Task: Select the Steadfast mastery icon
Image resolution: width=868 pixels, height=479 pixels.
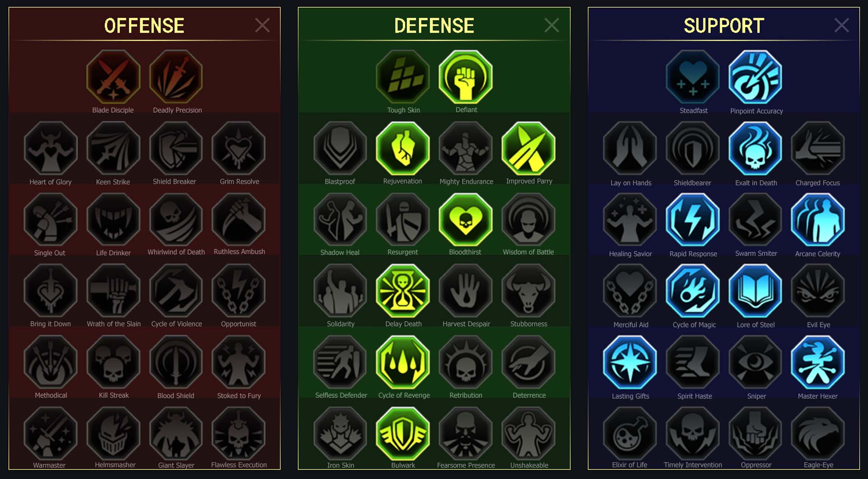Action: [x=693, y=77]
